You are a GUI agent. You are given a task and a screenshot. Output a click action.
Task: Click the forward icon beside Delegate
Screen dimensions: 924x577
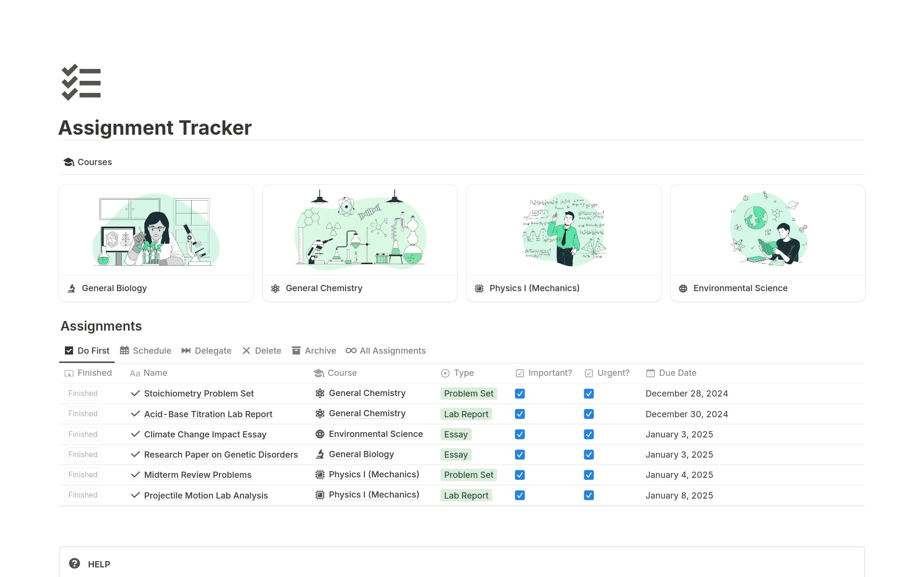pos(186,350)
